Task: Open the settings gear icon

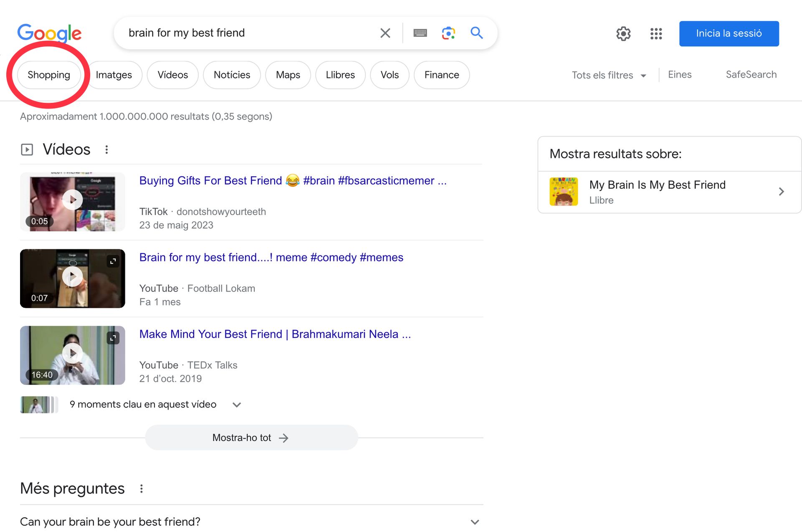Action: click(x=623, y=33)
